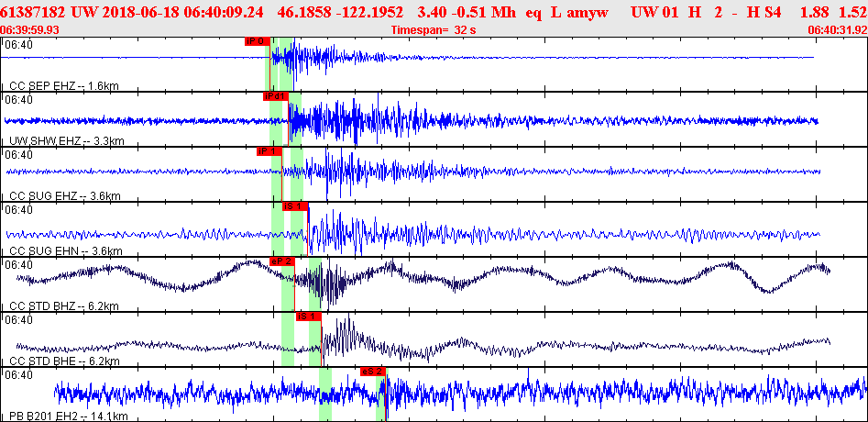Click the iP 1 pick flag on SUG EHZ
The image size is (868, 422).
pos(268,151)
